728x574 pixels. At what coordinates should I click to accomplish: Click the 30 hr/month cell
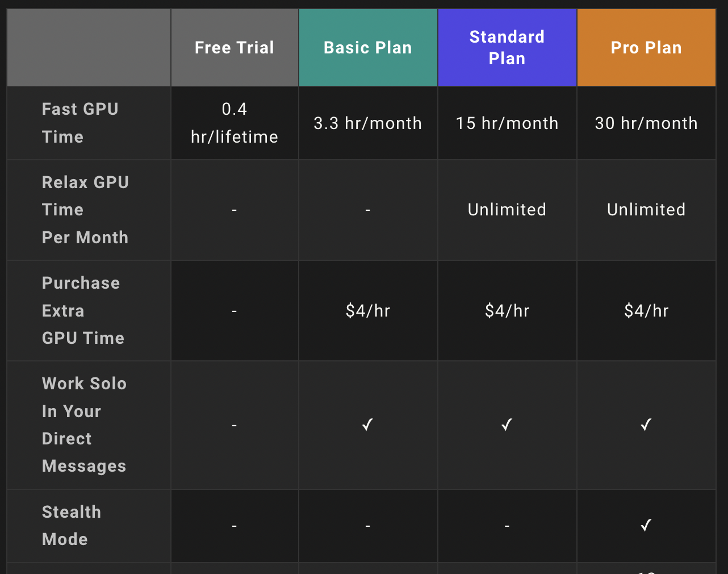coord(646,123)
